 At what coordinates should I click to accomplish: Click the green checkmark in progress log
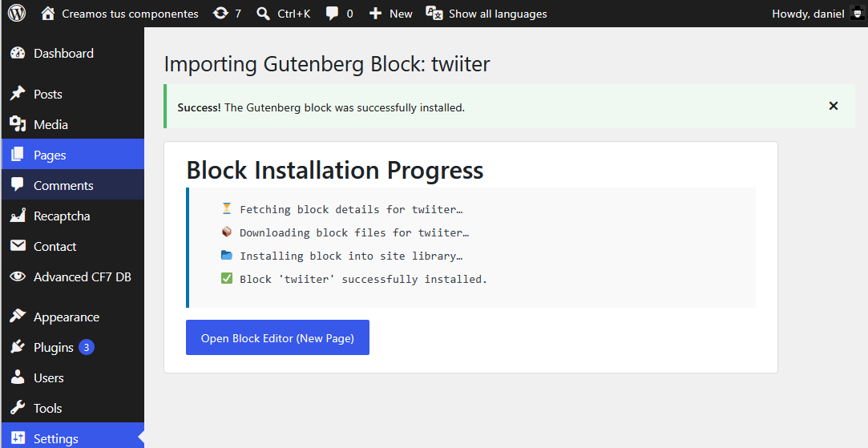click(226, 278)
